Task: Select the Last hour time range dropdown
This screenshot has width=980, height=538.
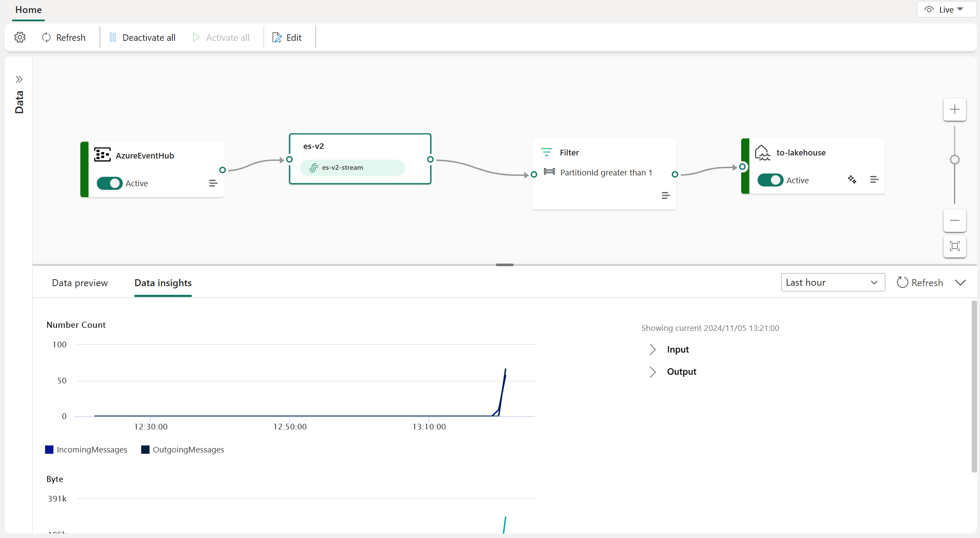Action: [832, 282]
